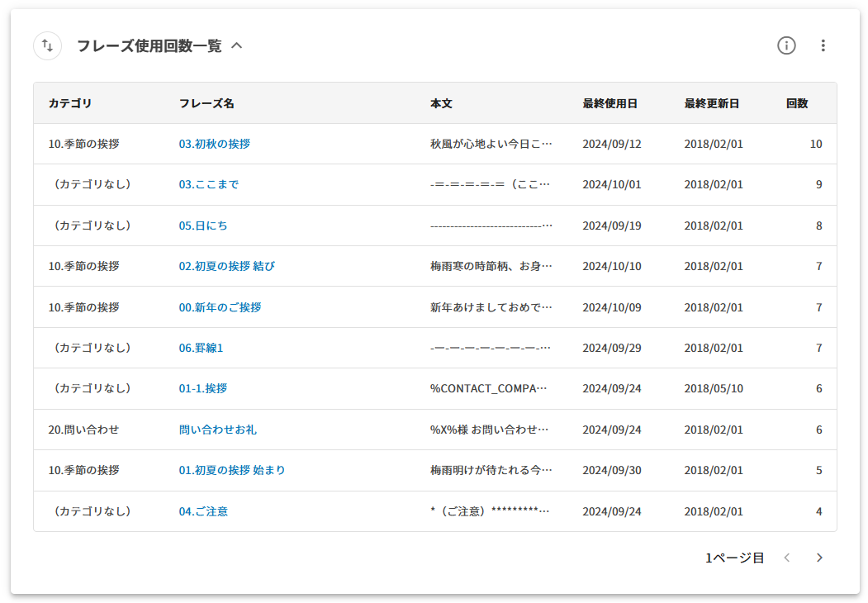This screenshot has height=603, width=868.
Task: Click the sort arrows icon beside the title
Action: pyautogui.click(x=47, y=46)
